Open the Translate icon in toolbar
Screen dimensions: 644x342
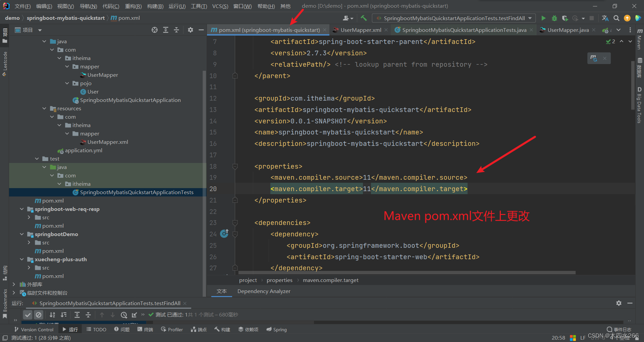pyautogui.click(x=605, y=18)
